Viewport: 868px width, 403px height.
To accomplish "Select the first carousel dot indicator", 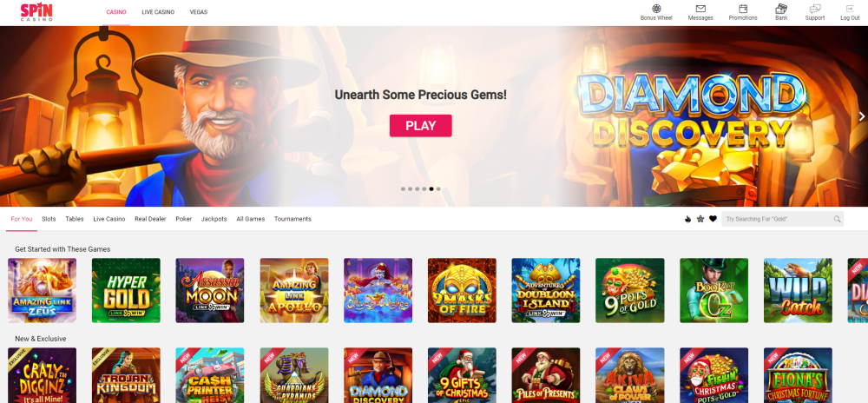I will [x=403, y=188].
